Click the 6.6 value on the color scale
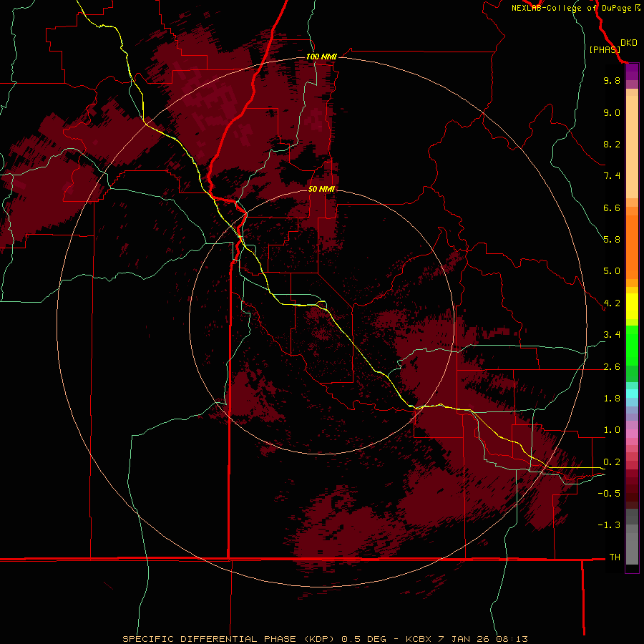This screenshot has width=644, height=644. [x=612, y=208]
